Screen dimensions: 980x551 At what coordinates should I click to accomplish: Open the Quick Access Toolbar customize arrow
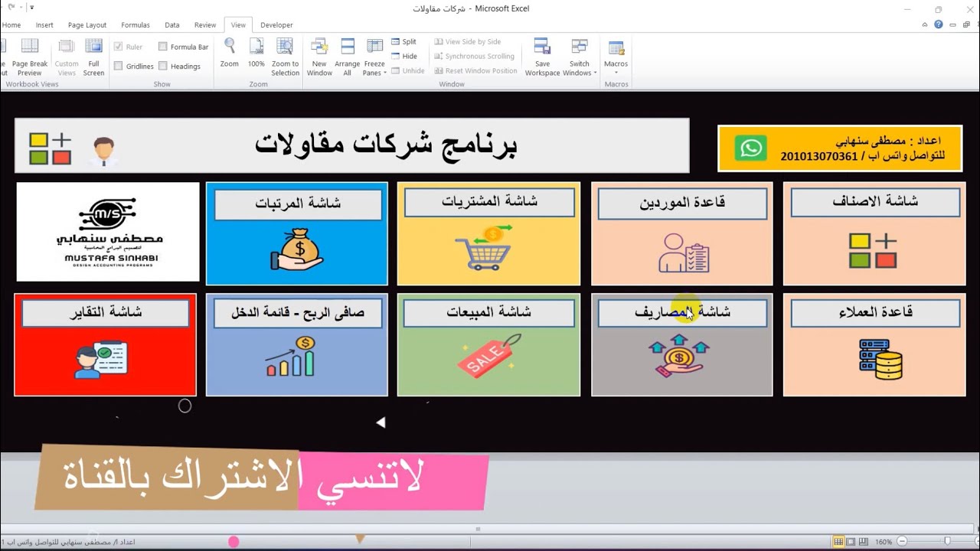[x=32, y=8]
